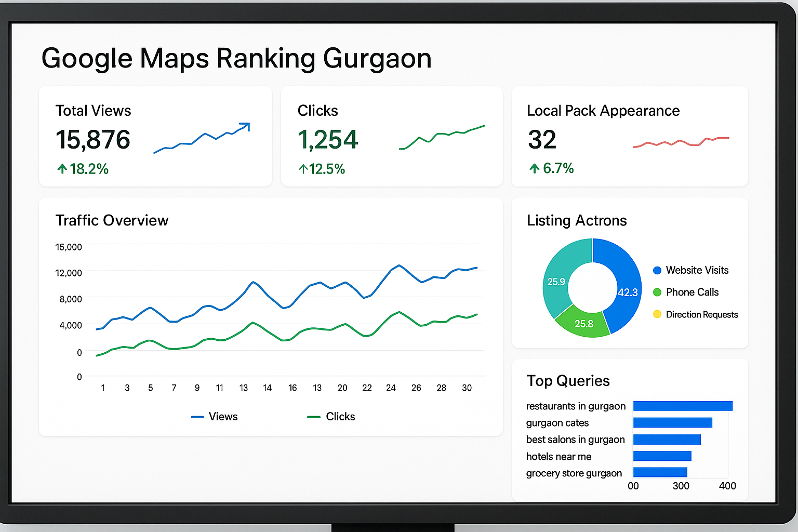Click the green Clicks legend line marker
The width and height of the screenshot is (798, 532).
coord(314,417)
